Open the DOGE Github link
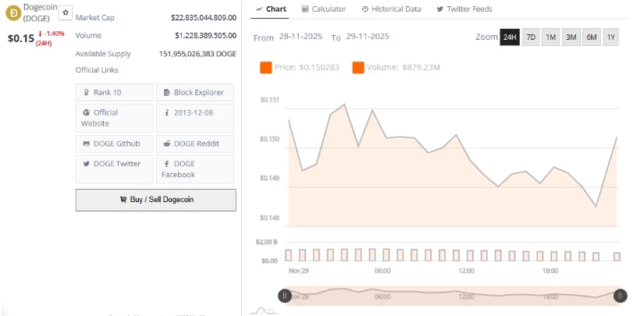 [114, 144]
